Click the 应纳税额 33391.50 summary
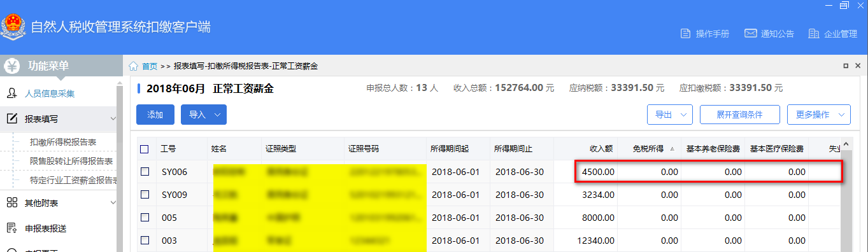The image size is (868, 252). [616, 88]
